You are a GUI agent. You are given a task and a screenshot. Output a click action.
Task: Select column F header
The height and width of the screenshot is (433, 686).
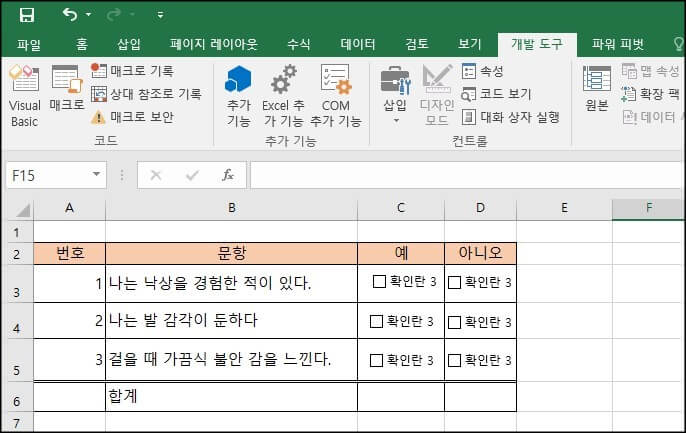point(649,209)
